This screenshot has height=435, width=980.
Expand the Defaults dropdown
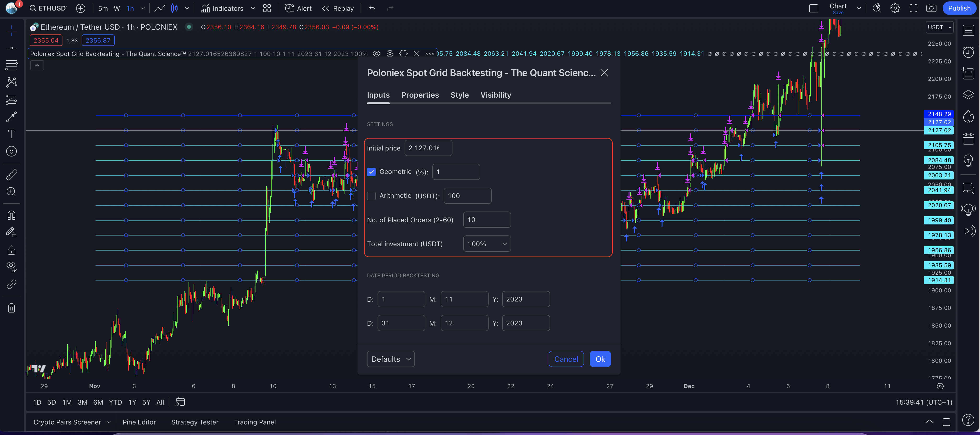(x=390, y=359)
